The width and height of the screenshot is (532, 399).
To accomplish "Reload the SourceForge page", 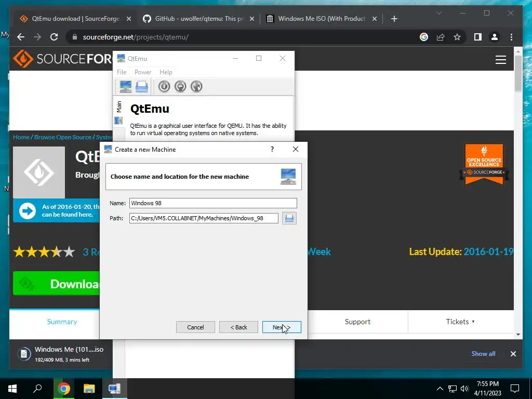I will (54, 37).
